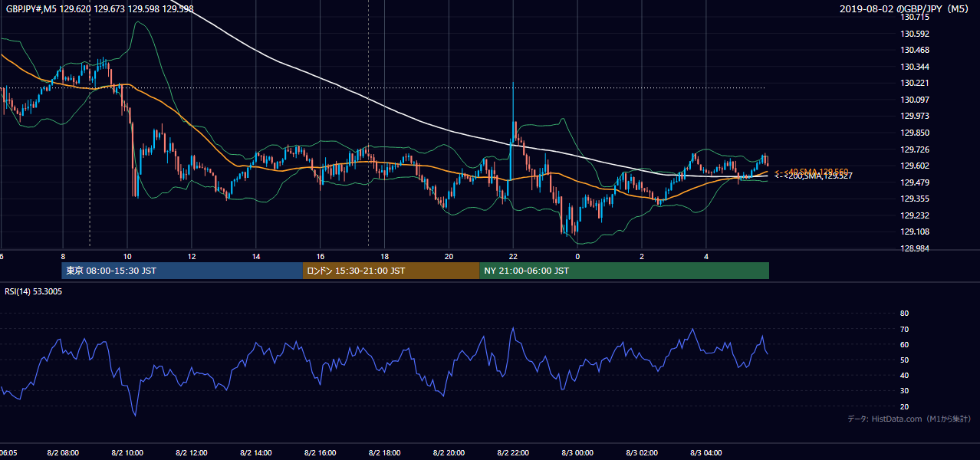This screenshot has height=460, width=980.
Task: Click the 8/2 20:00 time label
Action: [449, 453]
